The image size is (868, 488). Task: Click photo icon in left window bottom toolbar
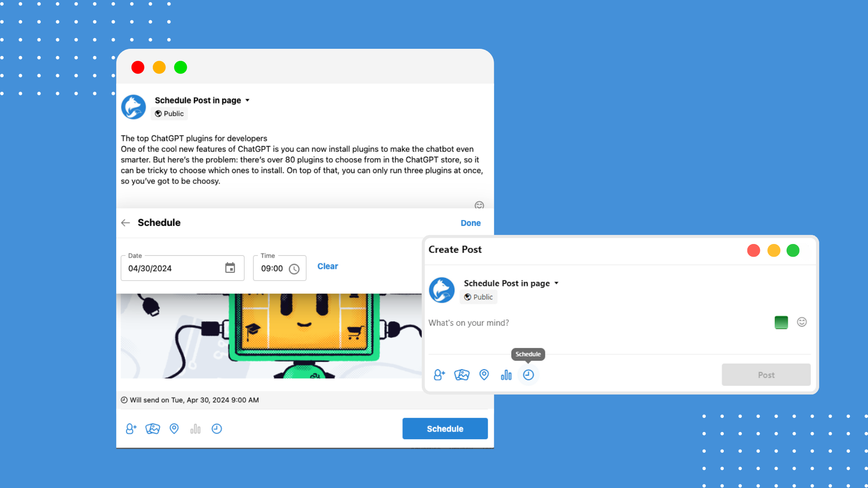click(x=152, y=429)
